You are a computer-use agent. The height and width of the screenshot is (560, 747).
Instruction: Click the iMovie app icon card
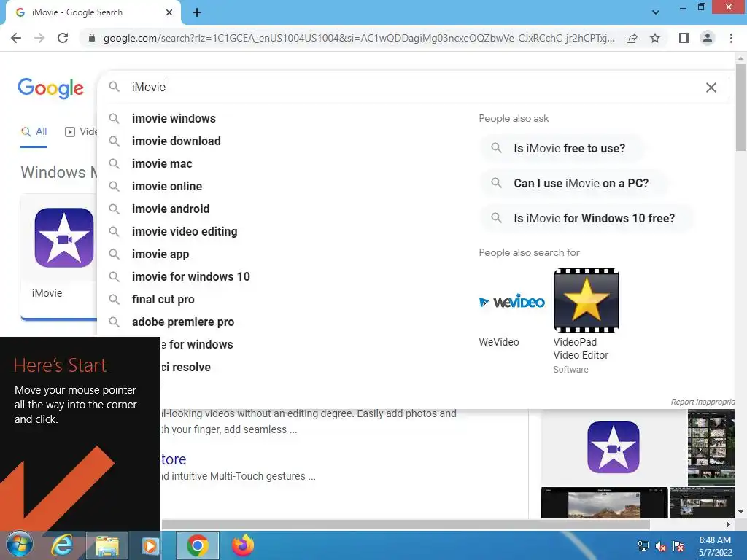pyautogui.click(x=63, y=238)
